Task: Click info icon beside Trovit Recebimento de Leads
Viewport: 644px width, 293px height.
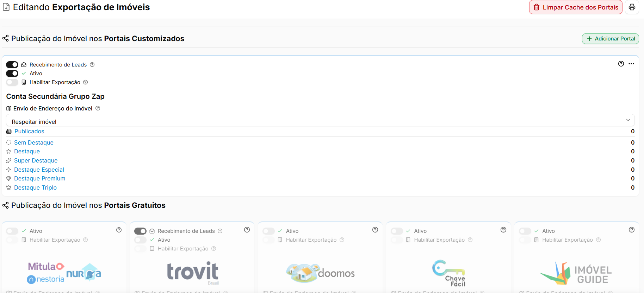Action: coord(220,231)
